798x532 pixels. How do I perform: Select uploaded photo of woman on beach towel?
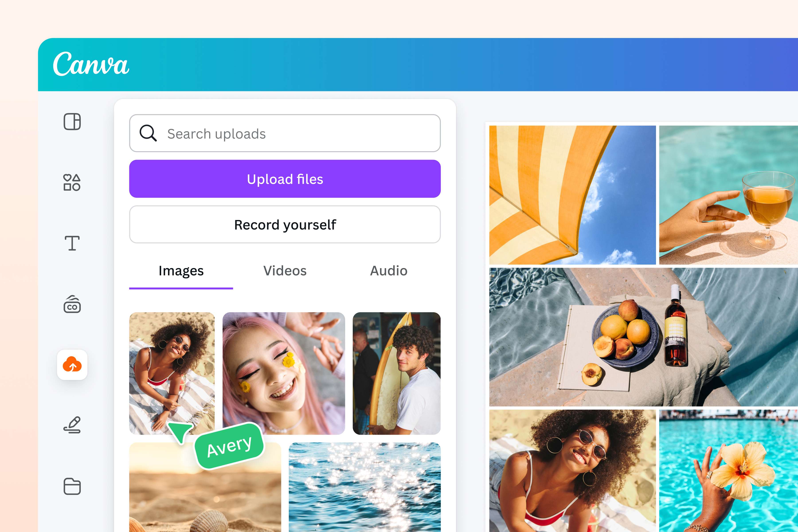(x=172, y=373)
